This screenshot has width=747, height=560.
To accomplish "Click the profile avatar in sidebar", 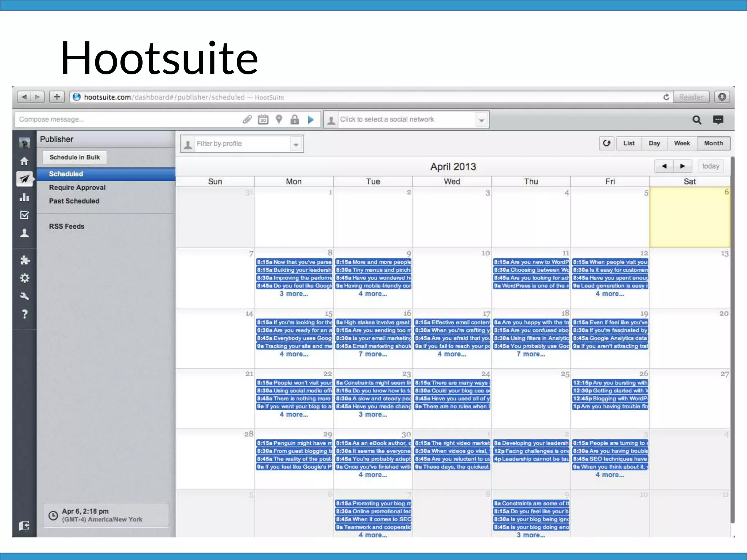I will (x=24, y=143).
